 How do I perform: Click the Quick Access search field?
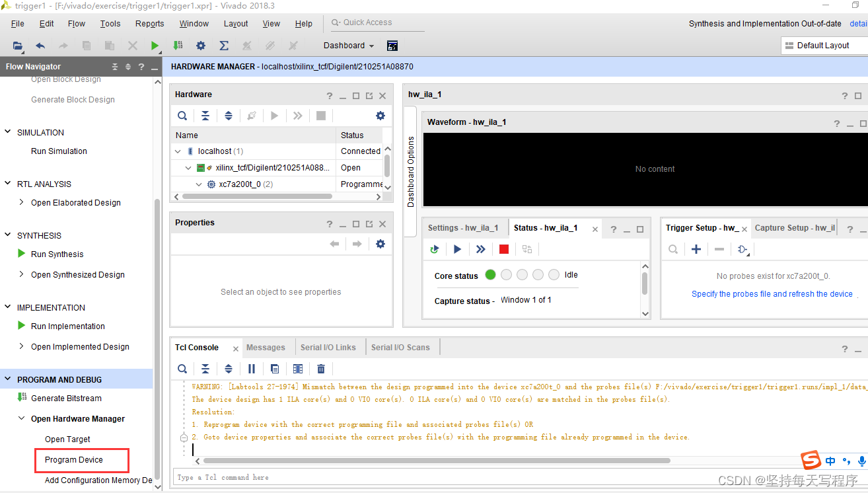click(378, 22)
